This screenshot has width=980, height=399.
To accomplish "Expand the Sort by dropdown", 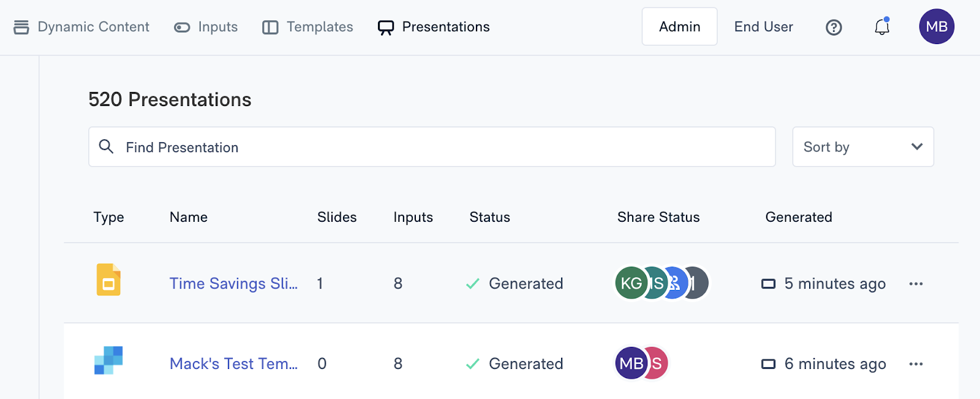I will pyautogui.click(x=862, y=147).
